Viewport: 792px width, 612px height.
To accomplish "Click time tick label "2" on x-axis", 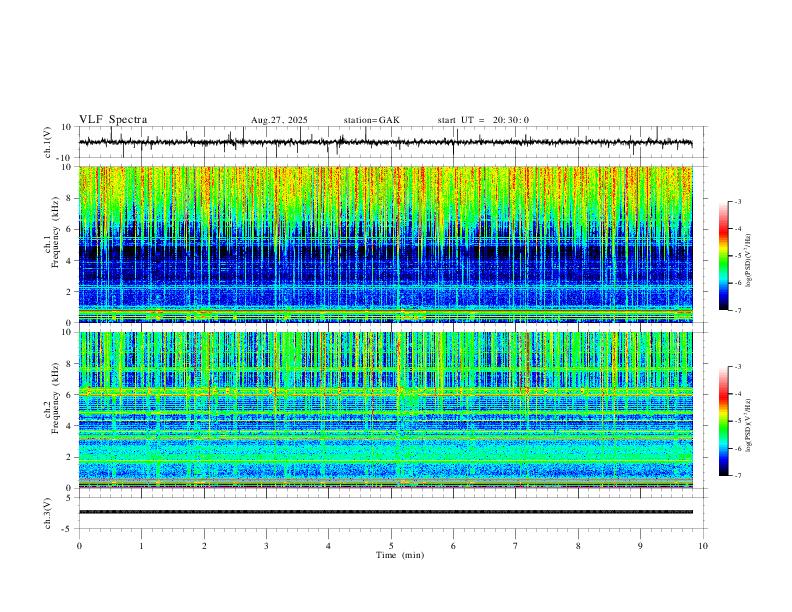I will pos(204,546).
